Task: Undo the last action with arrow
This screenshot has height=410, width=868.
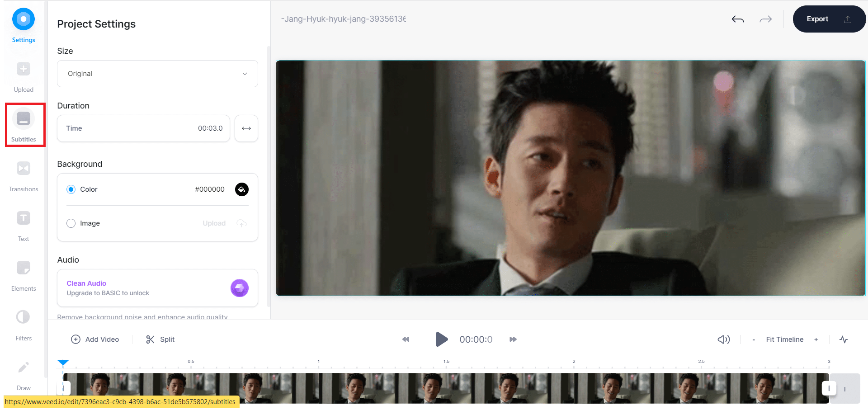Action: pyautogui.click(x=738, y=19)
